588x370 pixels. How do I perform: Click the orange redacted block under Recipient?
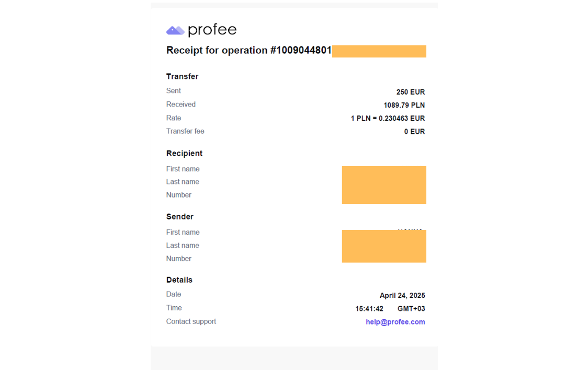pyautogui.click(x=384, y=185)
